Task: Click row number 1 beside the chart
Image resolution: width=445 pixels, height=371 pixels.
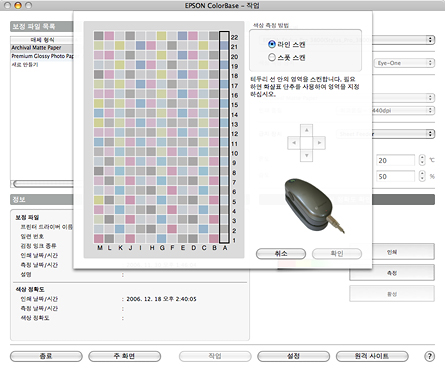Action: pos(234,240)
